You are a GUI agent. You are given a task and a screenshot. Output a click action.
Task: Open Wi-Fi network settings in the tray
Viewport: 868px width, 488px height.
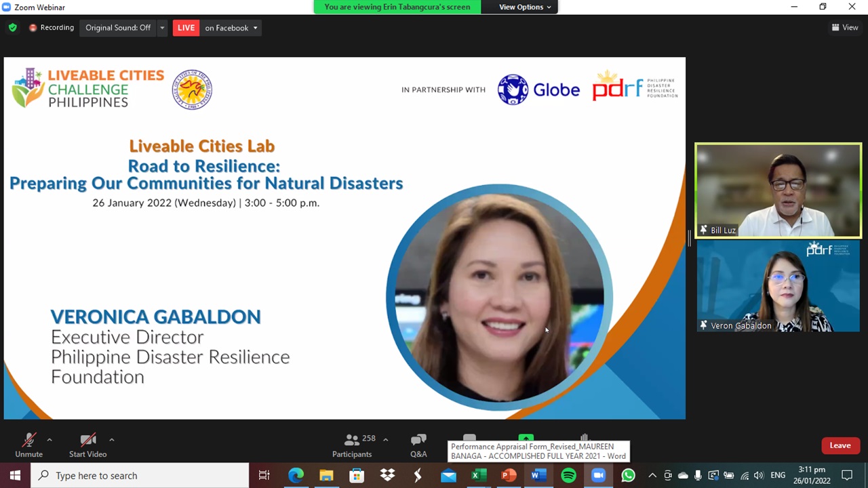tap(745, 475)
